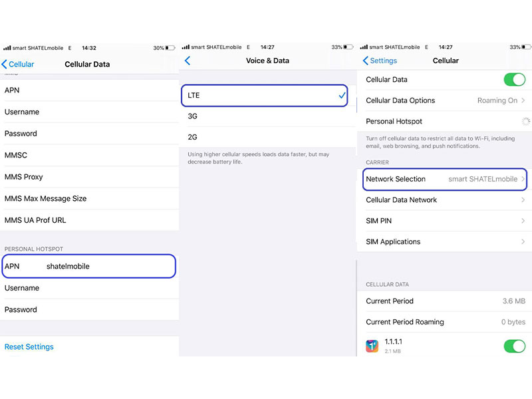Image resolution: width=532 pixels, height=399 pixels.
Task: Tap the LTE checkmark icon
Action: click(342, 96)
